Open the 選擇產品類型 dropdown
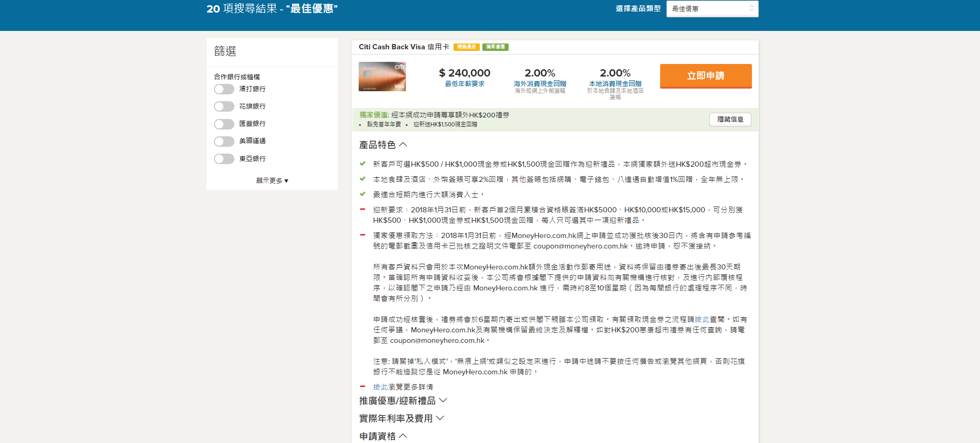This screenshot has height=443, width=980. click(712, 9)
